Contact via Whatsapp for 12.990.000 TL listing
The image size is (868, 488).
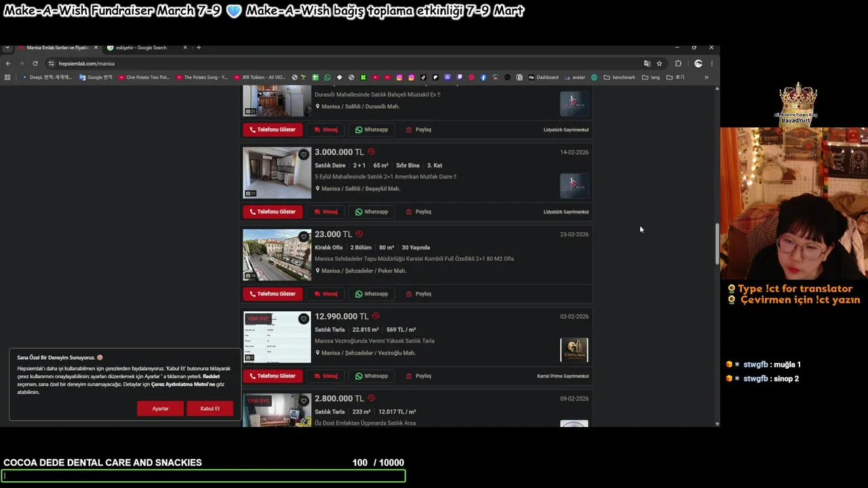(x=372, y=375)
